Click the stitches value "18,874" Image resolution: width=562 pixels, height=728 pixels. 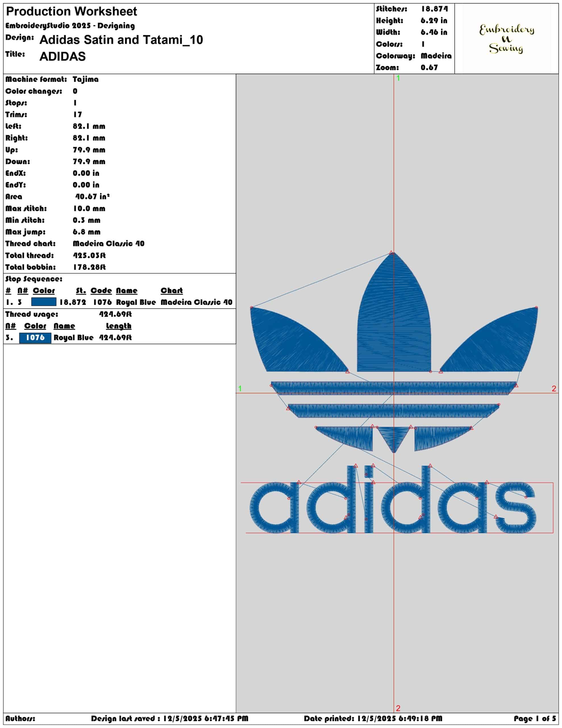point(434,9)
